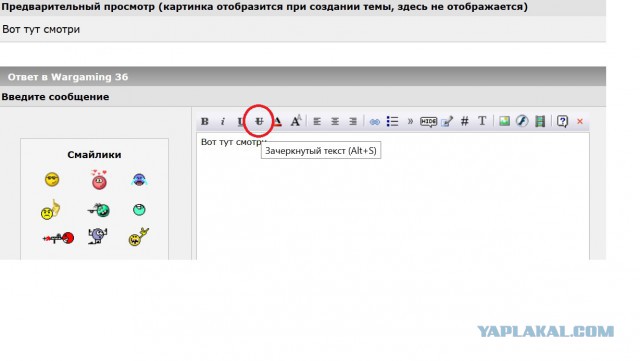Insert the teal round smiley

[139, 209]
